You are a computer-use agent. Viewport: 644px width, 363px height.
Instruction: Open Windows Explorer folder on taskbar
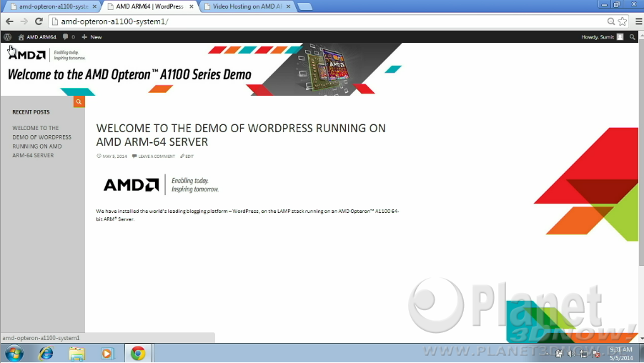[76, 354]
